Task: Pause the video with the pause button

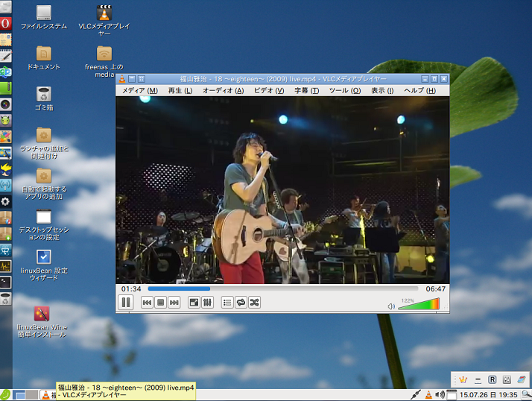Action: point(125,302)
